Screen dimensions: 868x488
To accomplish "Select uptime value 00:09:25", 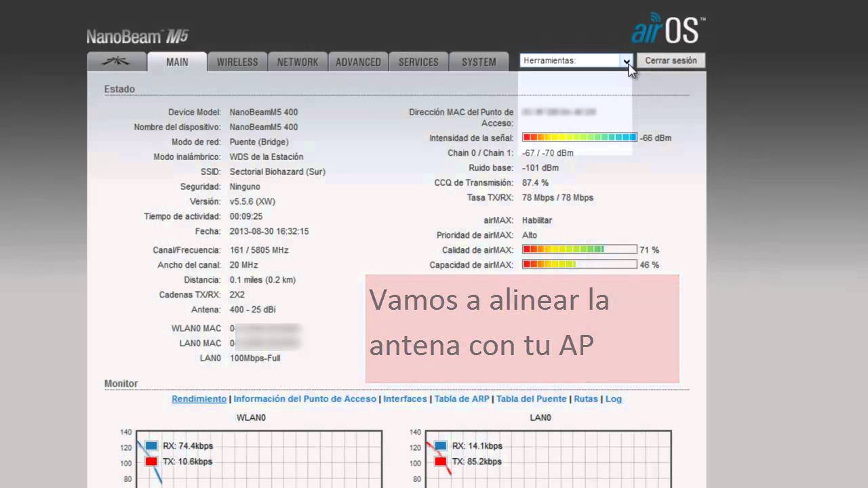I will [x=246, y=216].
